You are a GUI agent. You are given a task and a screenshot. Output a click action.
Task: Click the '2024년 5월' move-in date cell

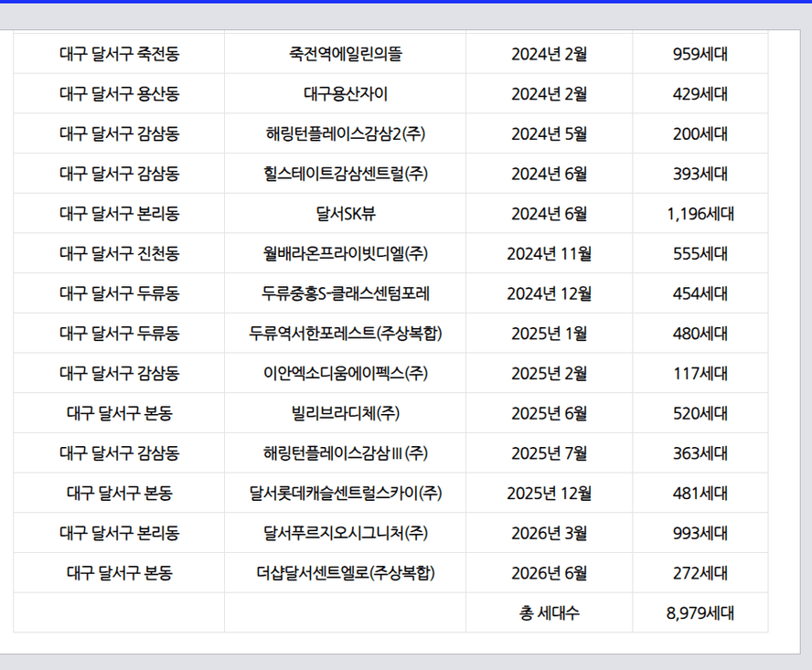[549, 133]
